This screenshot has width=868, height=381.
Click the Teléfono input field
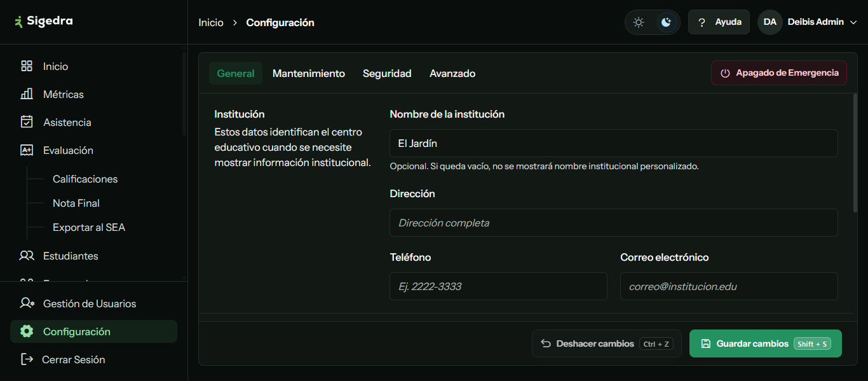coord(498,286)
